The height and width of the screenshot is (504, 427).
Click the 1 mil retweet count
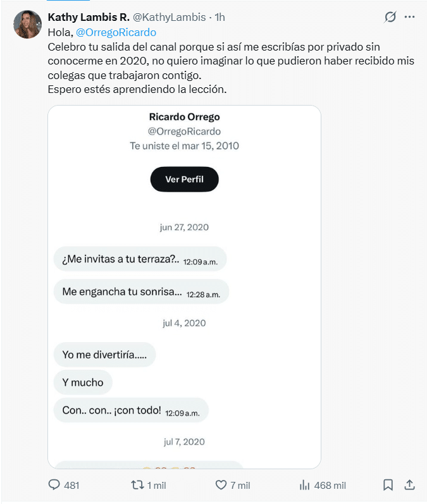click(157, 485)
